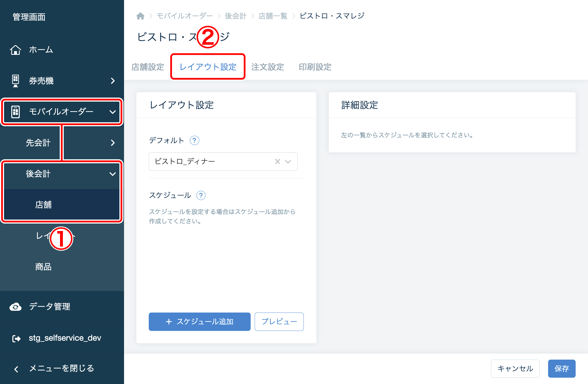Click the スケジュール追加 button
588x384 pixels.
pos(200,322)
